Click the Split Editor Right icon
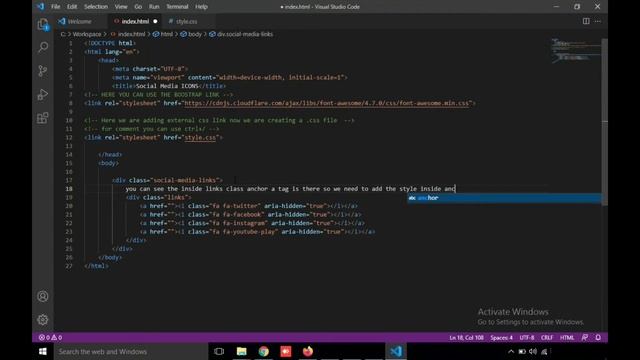The width and height of the screenshot is (640, 360). [586, 21]
